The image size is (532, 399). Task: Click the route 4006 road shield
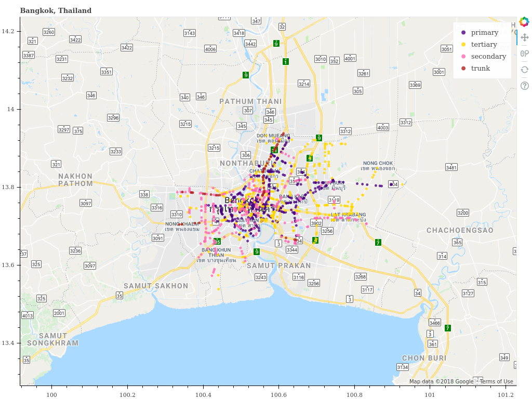(210, 49)
